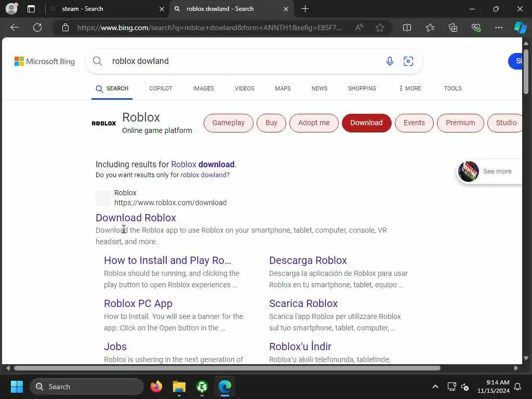Click the vertical scrollbar thumb

(526, 72)
